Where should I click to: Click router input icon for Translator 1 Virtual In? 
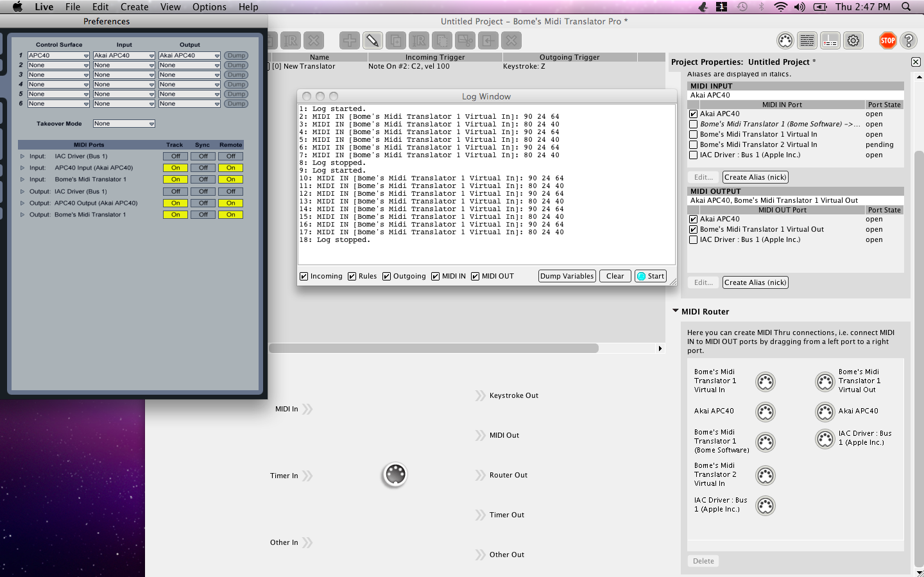(x=766, y=382)
